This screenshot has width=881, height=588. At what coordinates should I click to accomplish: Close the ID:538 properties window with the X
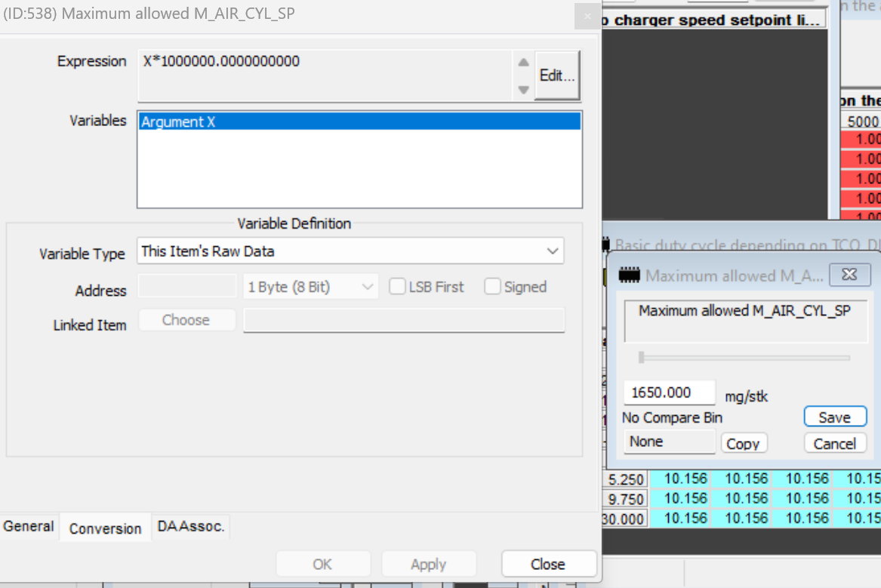586,14
